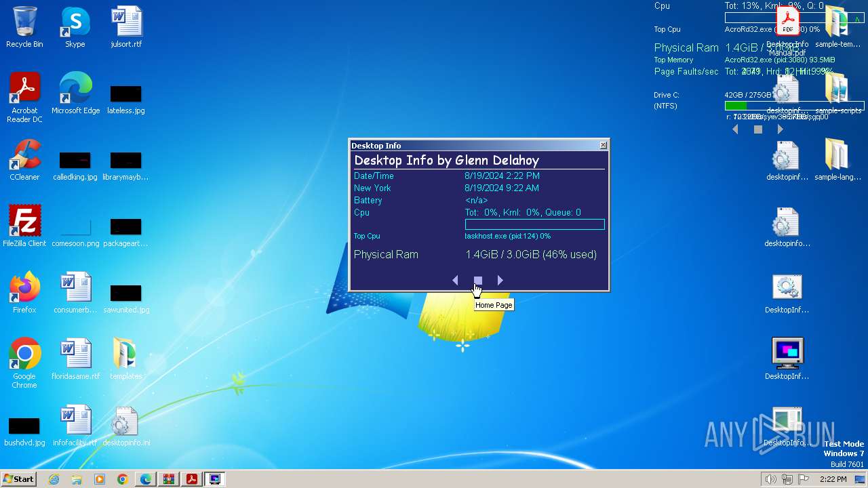Switch to Acrobat Reader on taskbar
The width and height of the screenshot is (868, 488).
click(192, 479)
